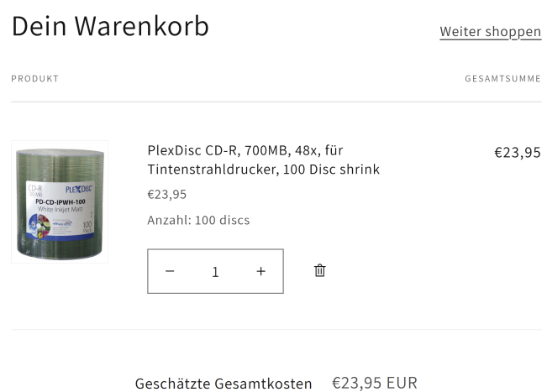Decrease quantity with the minus button

pos(170,271)
